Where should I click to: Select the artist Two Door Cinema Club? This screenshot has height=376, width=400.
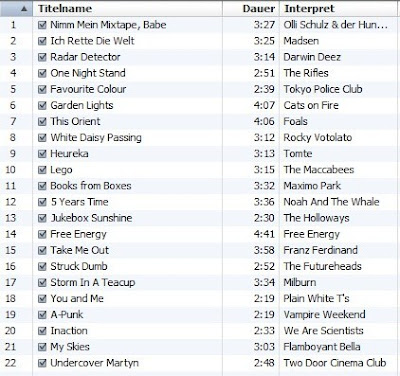335,363
